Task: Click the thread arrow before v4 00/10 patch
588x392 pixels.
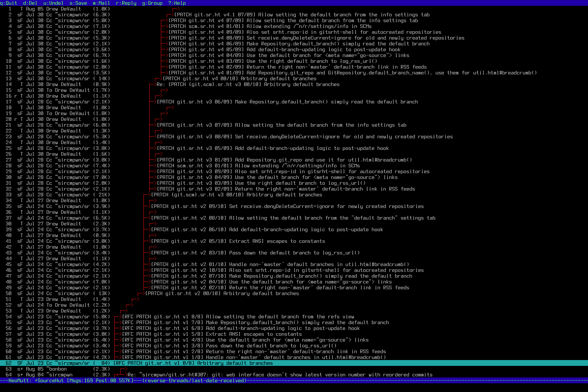Action: point(159,79)
